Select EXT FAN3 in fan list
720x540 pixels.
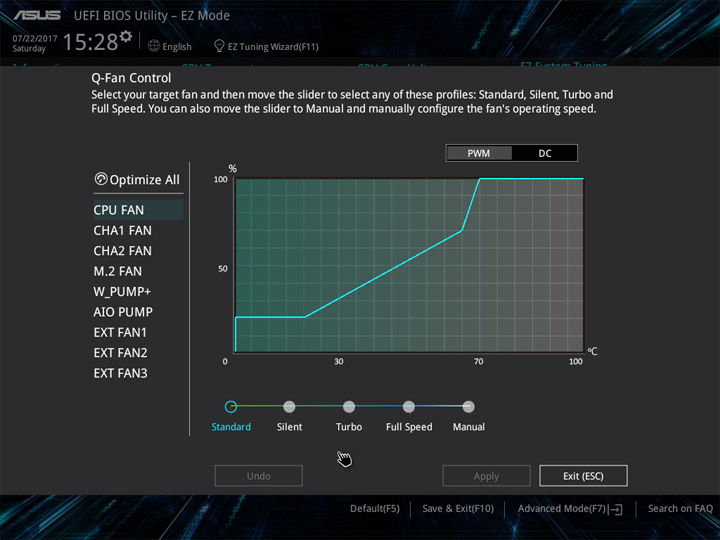pos(120,373)
